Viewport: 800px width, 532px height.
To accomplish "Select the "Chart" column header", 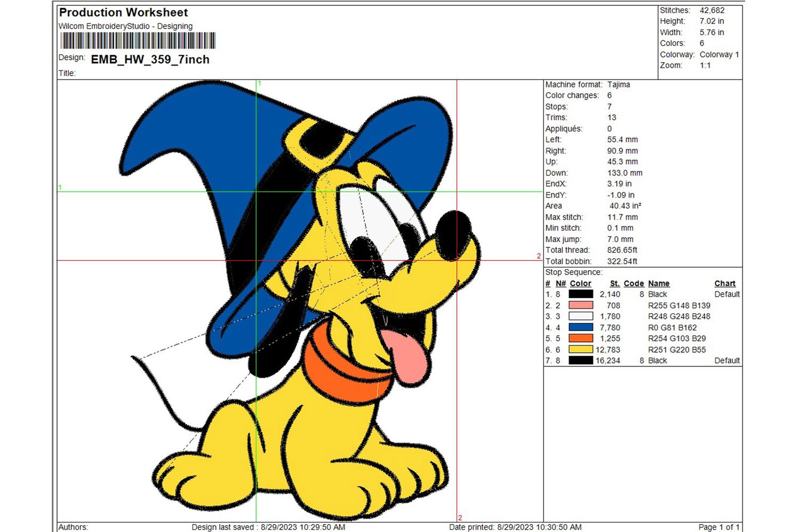I will (725, 284).
